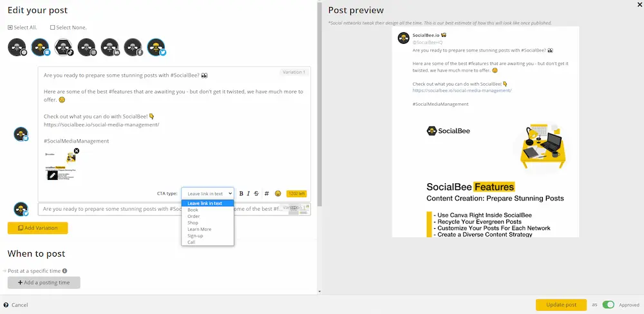644x314 pixels.
Task: Remove attached image with X icon
Action: click(77, 151)
